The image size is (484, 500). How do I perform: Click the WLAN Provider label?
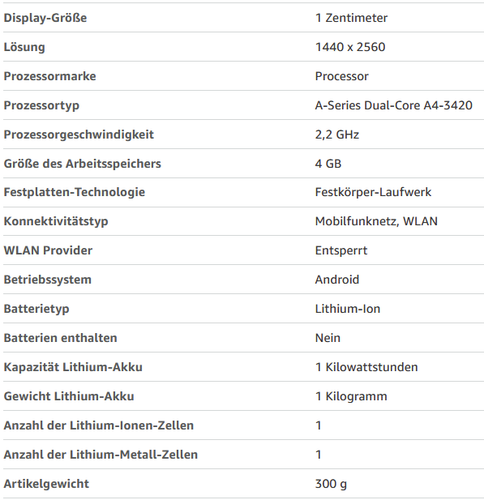click(48, 250)
